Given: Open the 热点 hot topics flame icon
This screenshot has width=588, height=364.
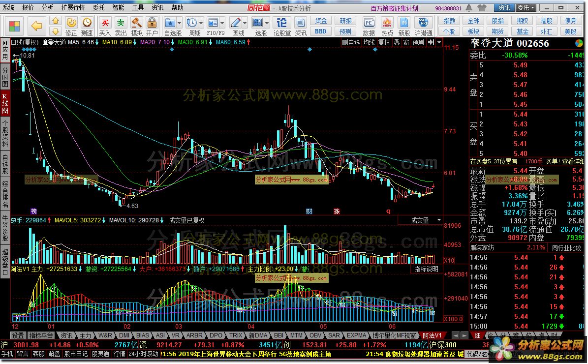Looking at the screenshot, I should (387, 23).
